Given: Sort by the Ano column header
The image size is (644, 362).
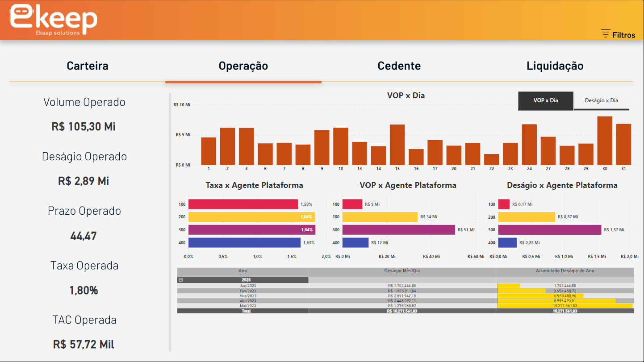Looking at the screenshot, I should tap(243, 271).
